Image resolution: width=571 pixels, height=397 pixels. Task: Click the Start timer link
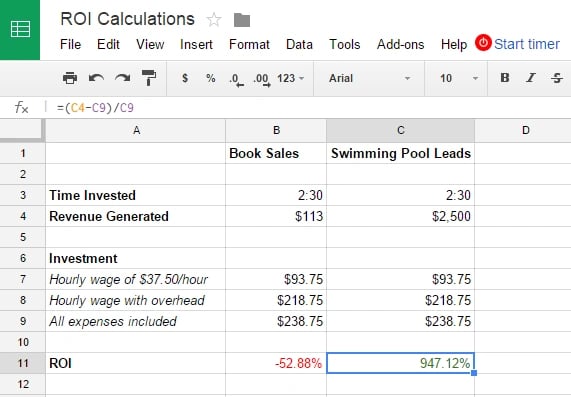pos(527,44)
